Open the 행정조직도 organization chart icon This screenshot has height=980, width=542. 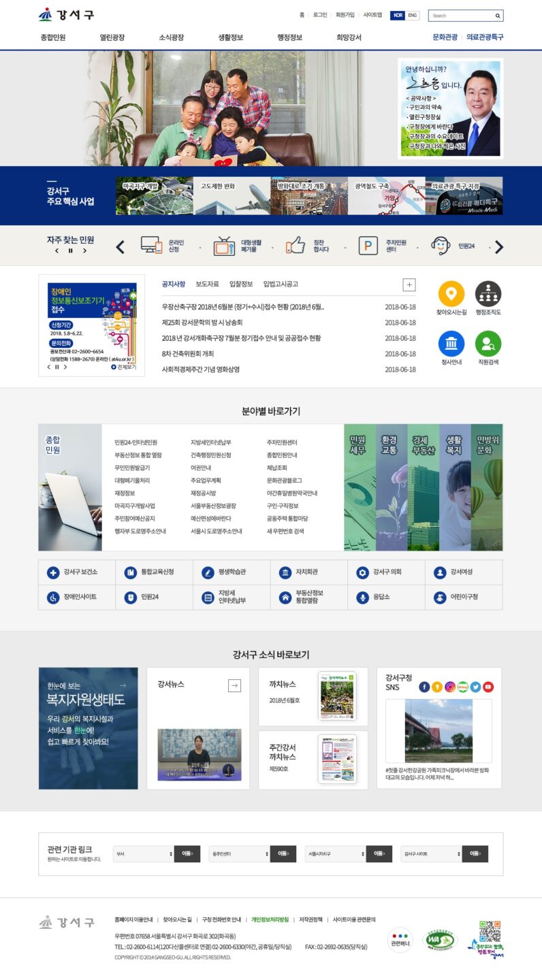tap(488, 294)
